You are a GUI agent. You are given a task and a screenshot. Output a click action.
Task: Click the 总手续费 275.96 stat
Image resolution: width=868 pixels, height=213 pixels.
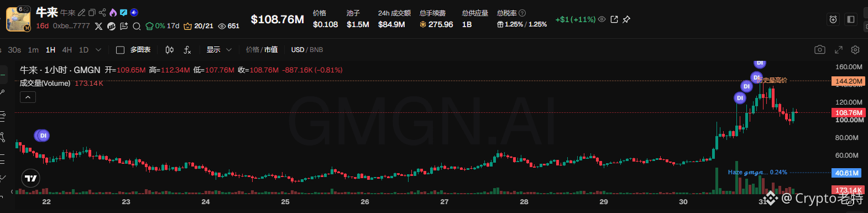pos(436,19)
